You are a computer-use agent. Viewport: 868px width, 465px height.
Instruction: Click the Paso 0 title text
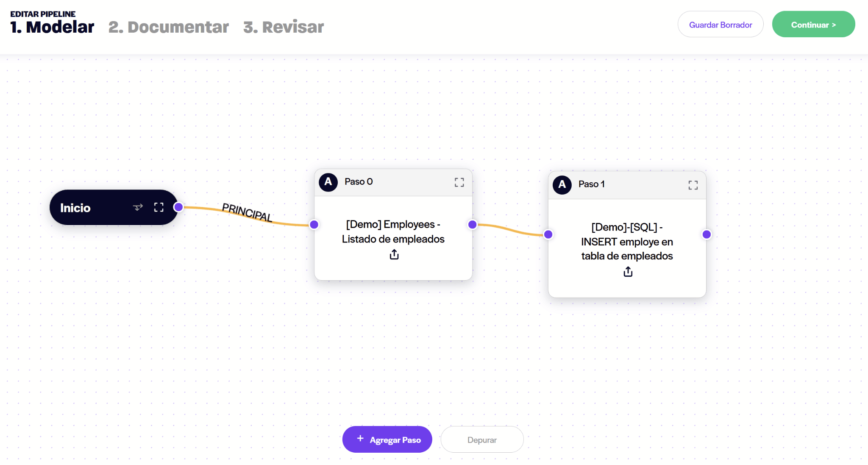359,181
